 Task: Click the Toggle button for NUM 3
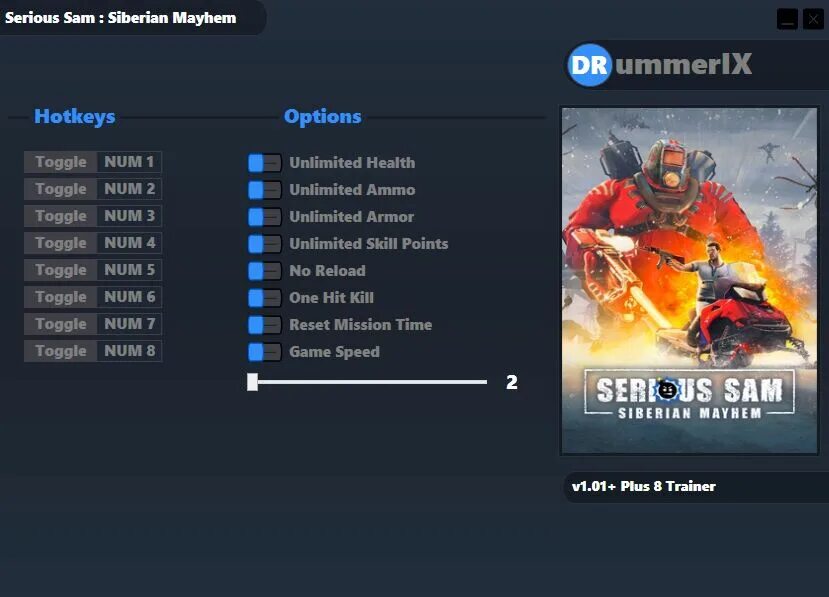60,216
